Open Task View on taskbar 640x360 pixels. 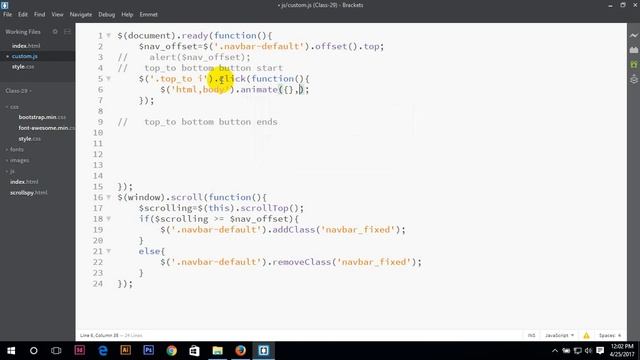(x=56, y=351)
